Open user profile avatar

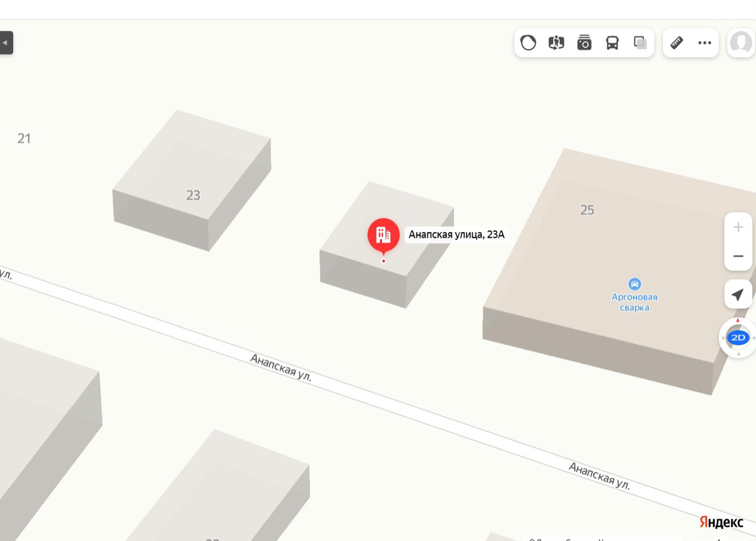(x=741, y=43)
